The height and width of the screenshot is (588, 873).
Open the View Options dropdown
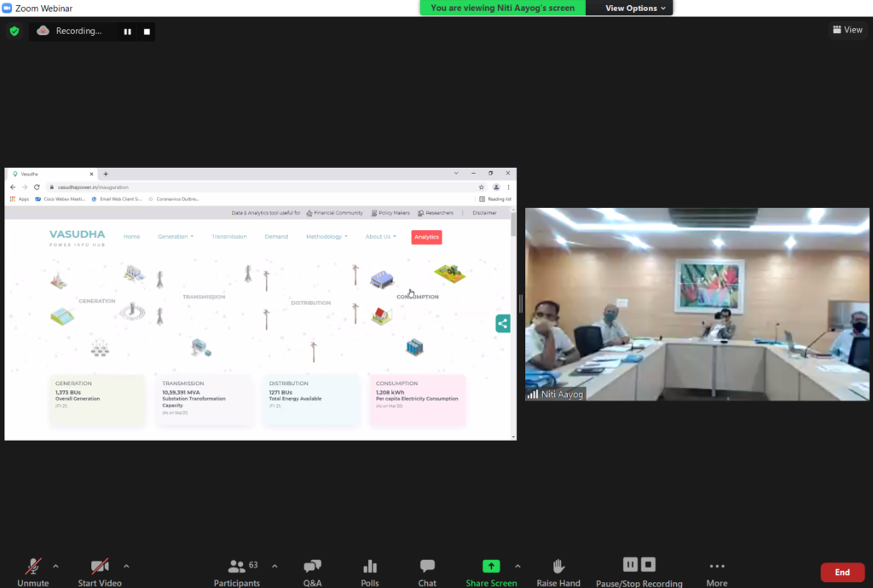click(x=635, y=8)
